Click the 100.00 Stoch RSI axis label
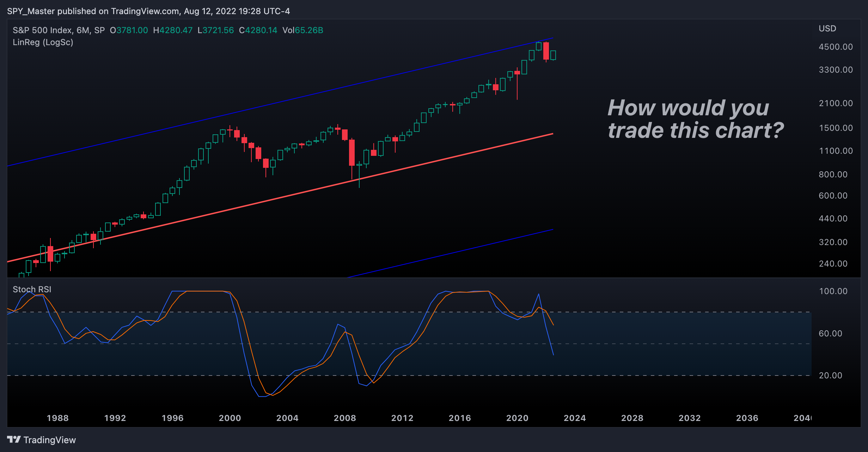 [x=833, y=291]
